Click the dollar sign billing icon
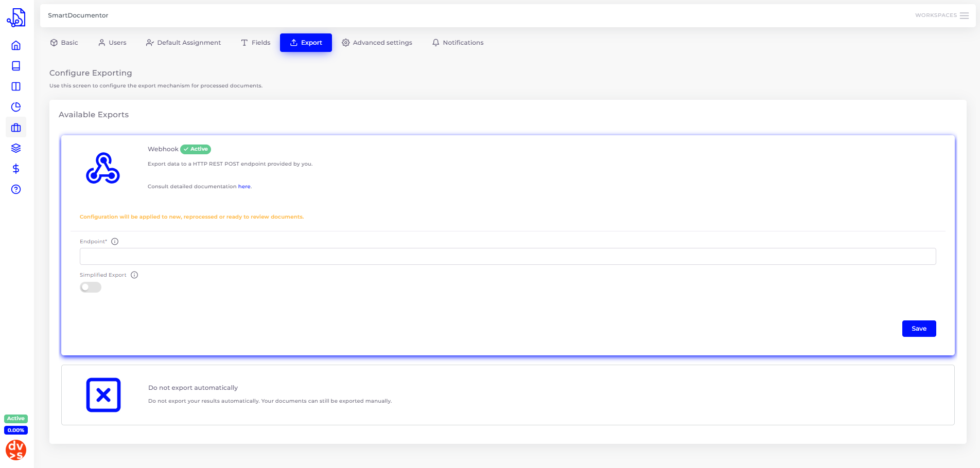This screenshot has height=468, width=980. (x=16, y=169)
